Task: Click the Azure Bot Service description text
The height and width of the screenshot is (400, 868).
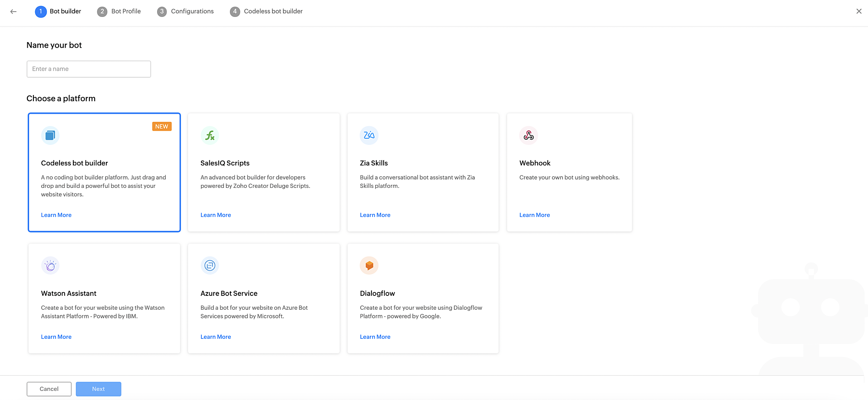Action: tap(254, 312)
